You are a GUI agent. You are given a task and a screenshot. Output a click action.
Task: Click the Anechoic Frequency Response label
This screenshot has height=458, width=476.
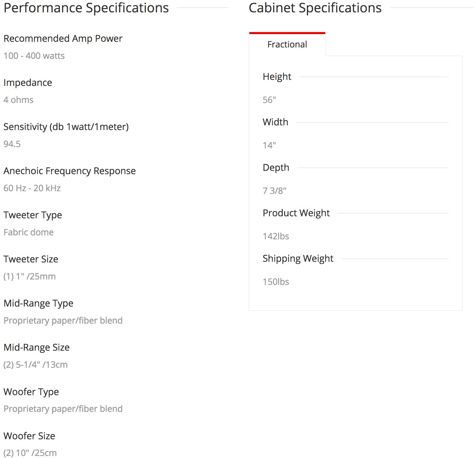[70, 171]
